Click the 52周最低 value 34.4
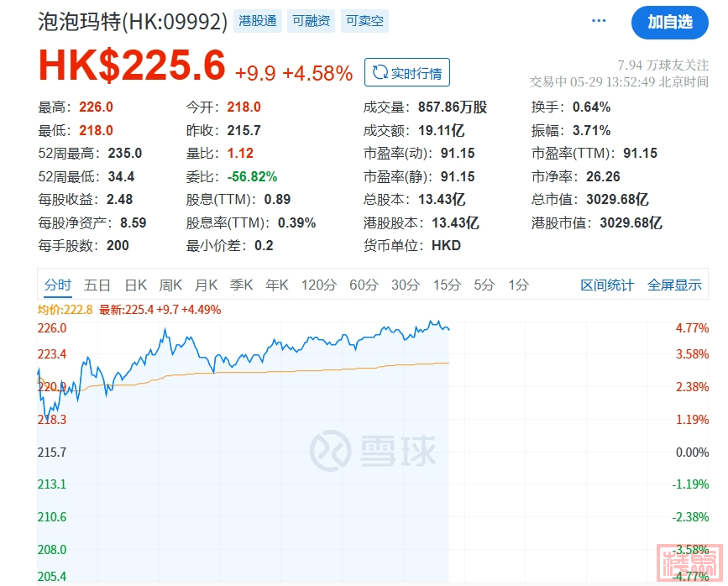 click(121, 176)
